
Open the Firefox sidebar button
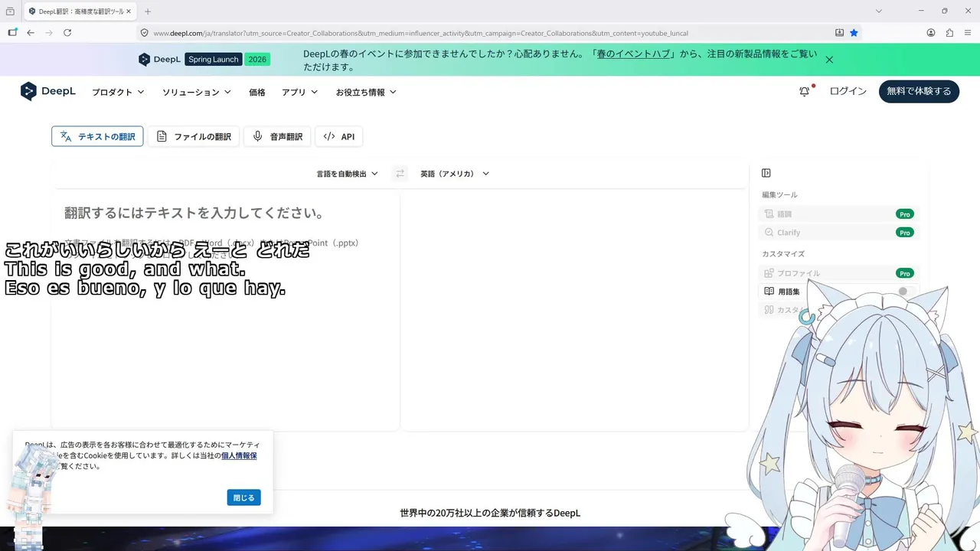[x=12, y=33]
